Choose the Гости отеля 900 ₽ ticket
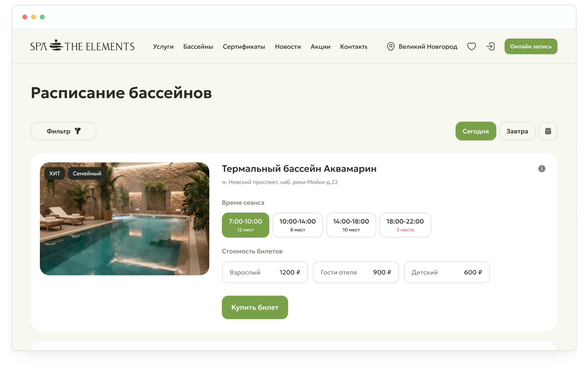 (356, 272)
